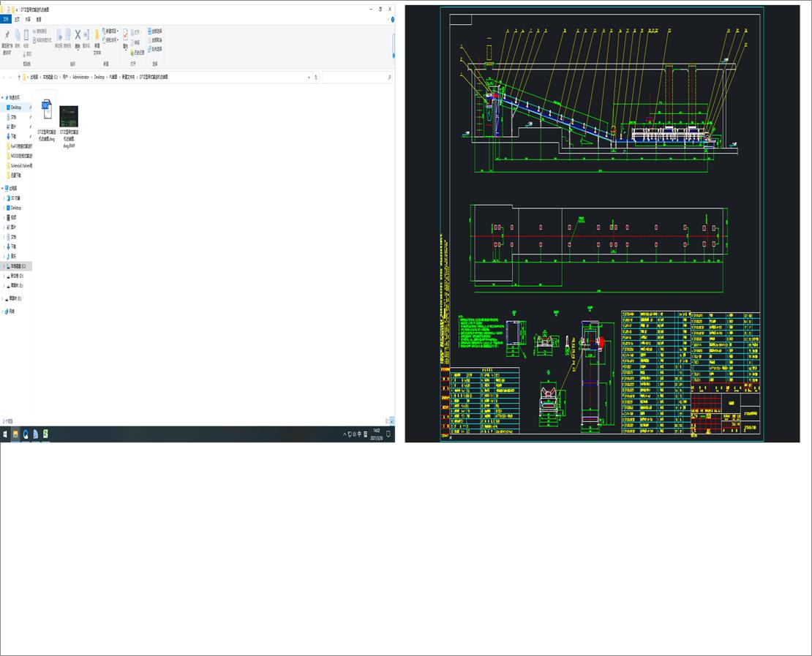Image resolution: width=812 pixels, height=656 pixels.
Task: Expand the 3D 对象 node arrow
Action: (x=4, y=197)
